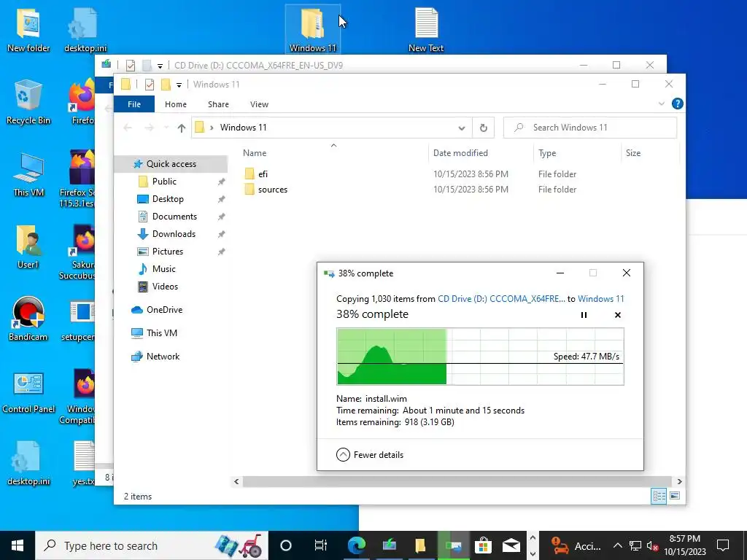Open Music in the navigation pane
Viewport: 747px width, 560px height.
click(163, 269)
